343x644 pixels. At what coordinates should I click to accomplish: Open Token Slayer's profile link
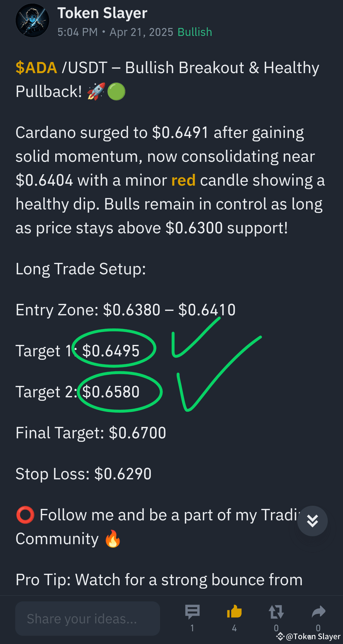click(x=103, y=13)
